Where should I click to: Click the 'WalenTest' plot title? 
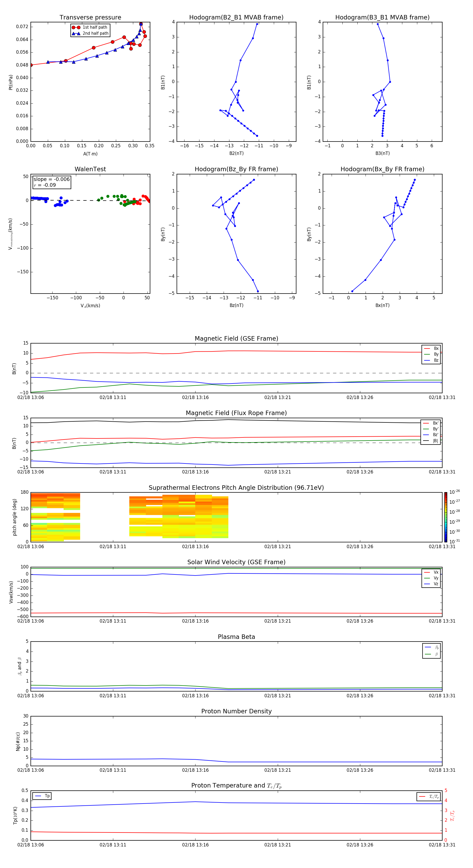(90, 169)
